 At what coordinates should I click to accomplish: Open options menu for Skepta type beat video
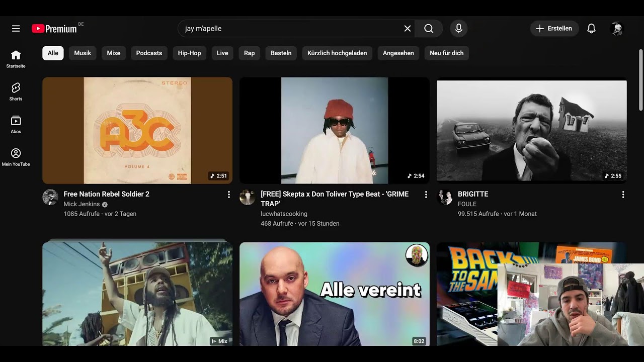pyautogui.click(x=426, y=195)
